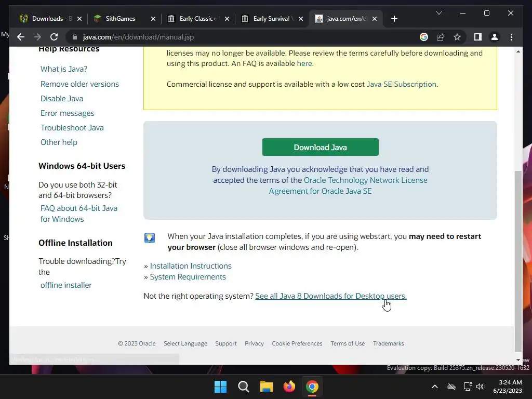Image resolution: width=532 pixels, height=399 pixels.
Task: Click the volume speaker tray icon
Action: (480, 387)
